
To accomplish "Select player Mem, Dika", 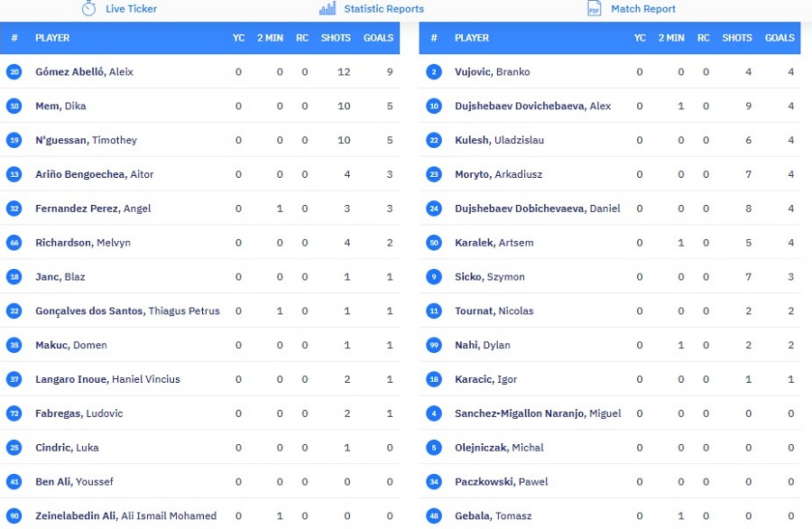I will (x=60, y=106).
